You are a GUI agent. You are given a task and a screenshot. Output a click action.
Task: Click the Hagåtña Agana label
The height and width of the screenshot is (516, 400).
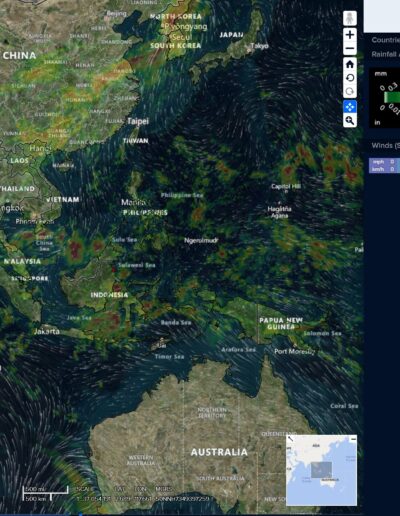click(279, 212)
